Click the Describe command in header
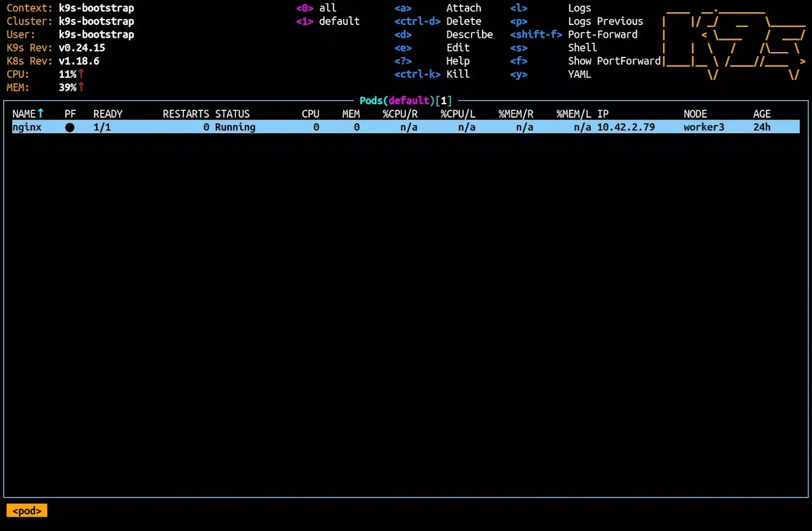 469,34
